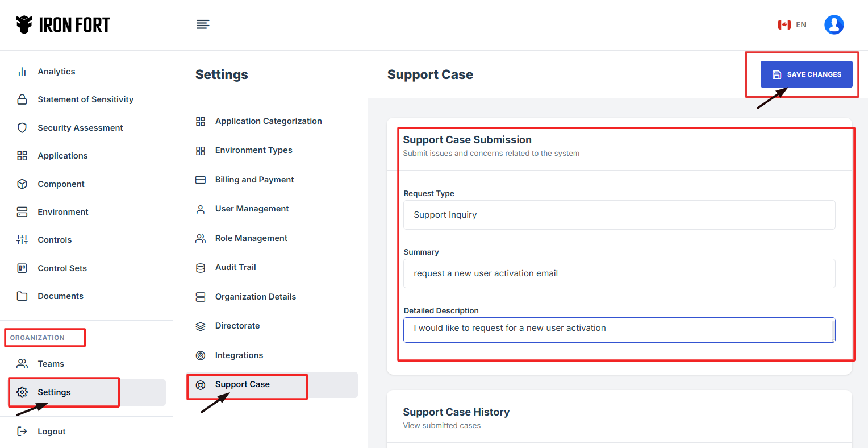The height and width of the screenshot is (448, 868).
Task: Open the EN language selector
Action: 792,24
